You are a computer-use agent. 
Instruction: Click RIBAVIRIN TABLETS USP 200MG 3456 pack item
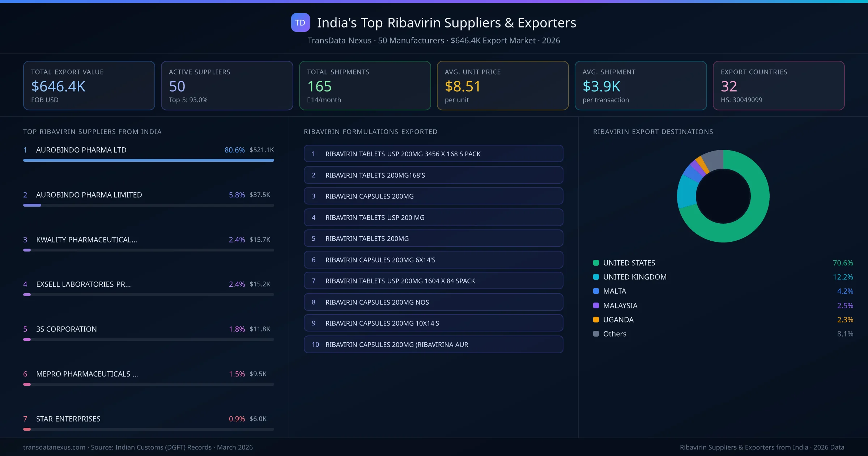click(x=433, y=153)
